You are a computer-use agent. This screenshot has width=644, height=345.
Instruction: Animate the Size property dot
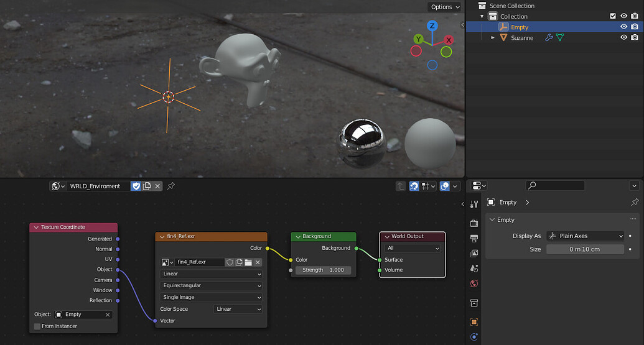630,249
